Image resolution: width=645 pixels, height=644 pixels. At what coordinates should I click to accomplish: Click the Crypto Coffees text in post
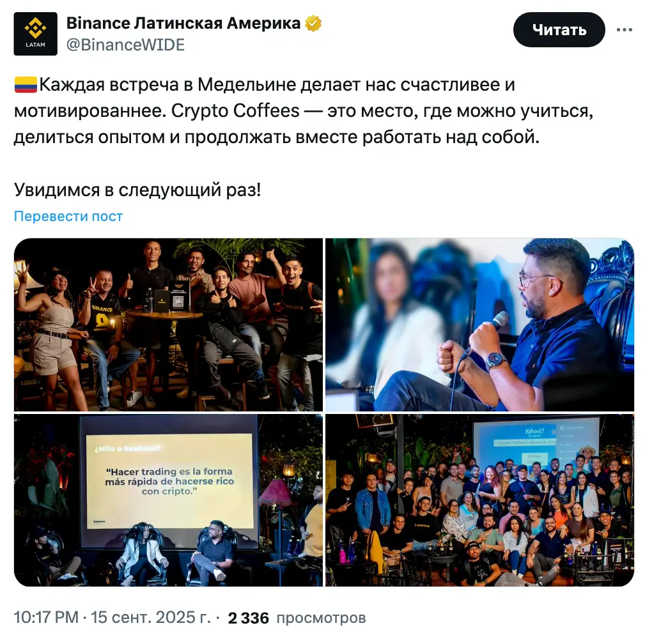[235, 111]
